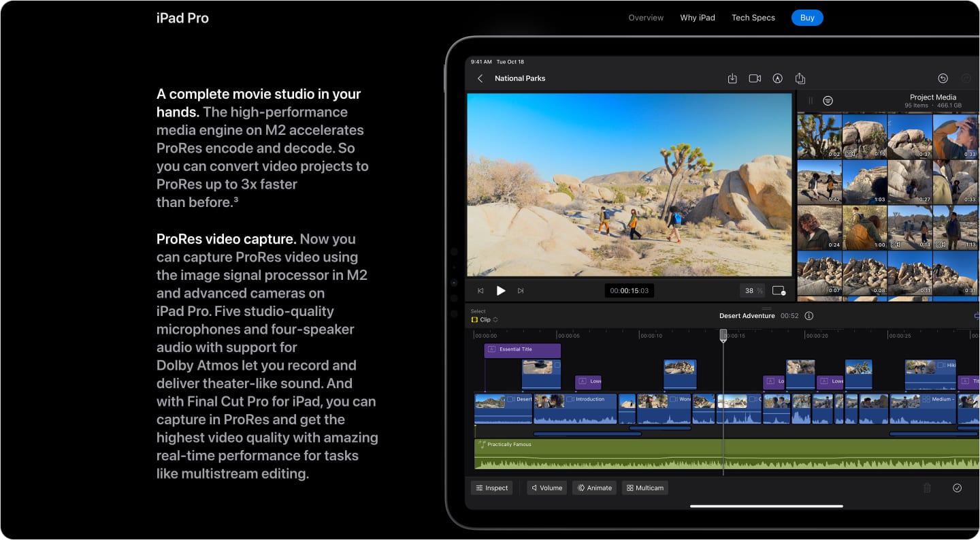Select media thumbnail with 1:00 duration

click(865, 227)
